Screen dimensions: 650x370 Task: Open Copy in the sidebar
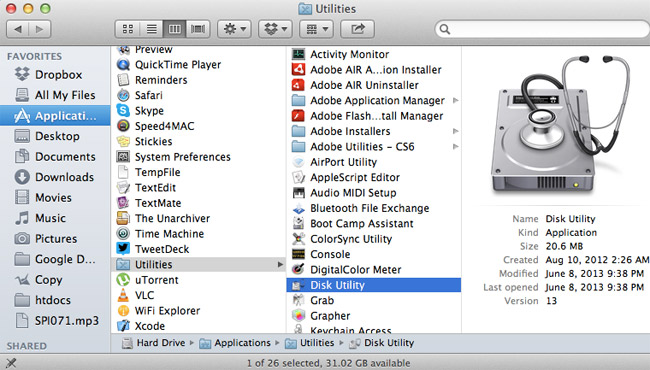[55, 280]
